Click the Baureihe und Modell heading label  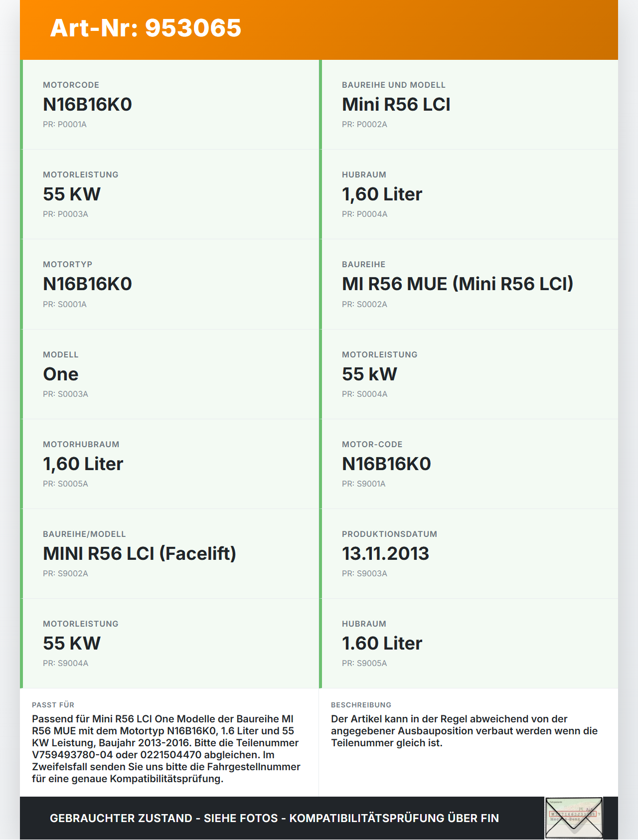point(393,85)
